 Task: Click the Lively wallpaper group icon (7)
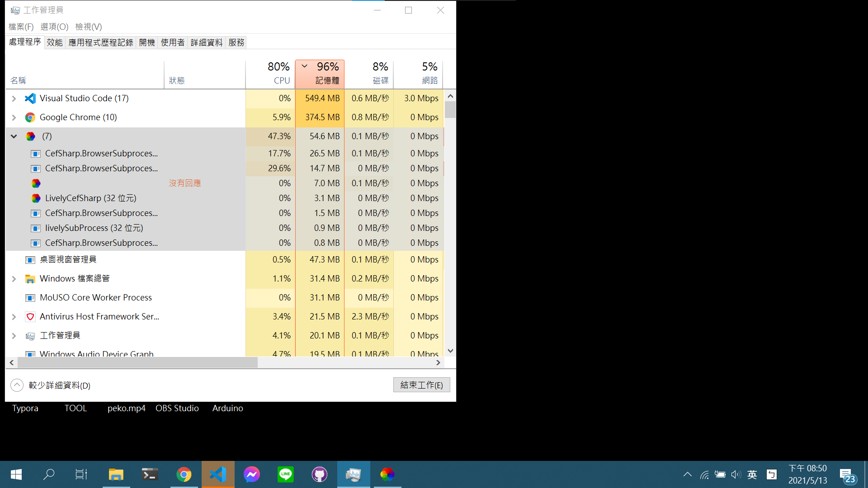(x=30, y=136)
